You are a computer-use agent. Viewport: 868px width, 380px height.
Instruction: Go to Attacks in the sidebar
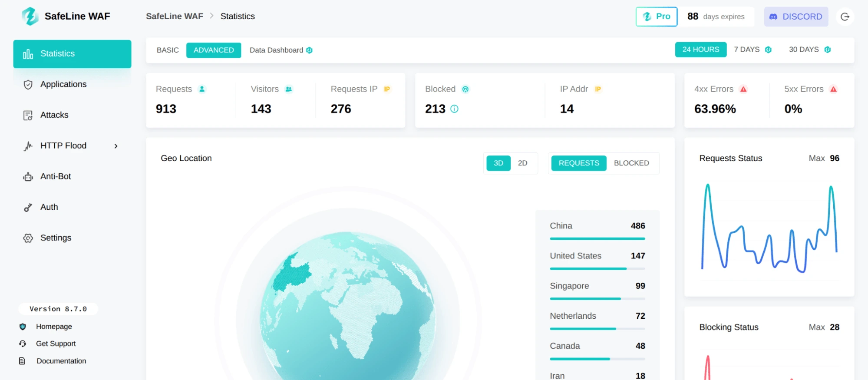click(x=72, y=115)
